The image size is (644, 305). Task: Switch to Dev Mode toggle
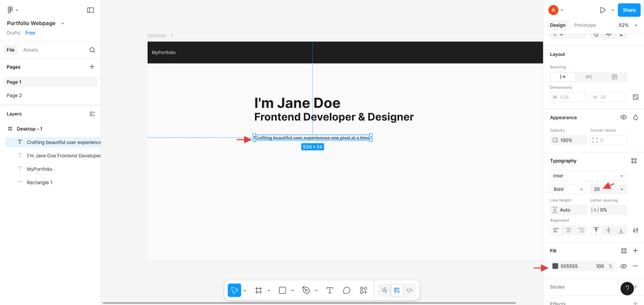tap(410, 290)
